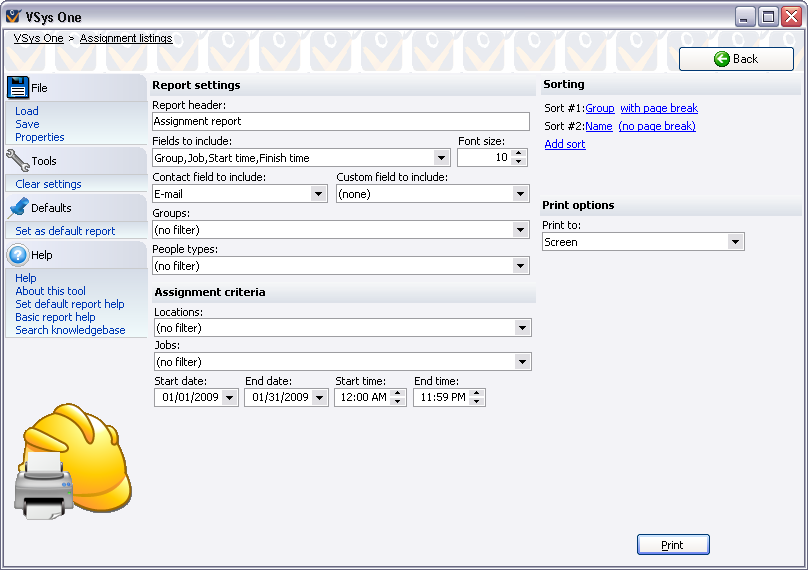Click Sort #2 Name link
The height and width of the screenshot is (570, 808).
coord(599,126)
